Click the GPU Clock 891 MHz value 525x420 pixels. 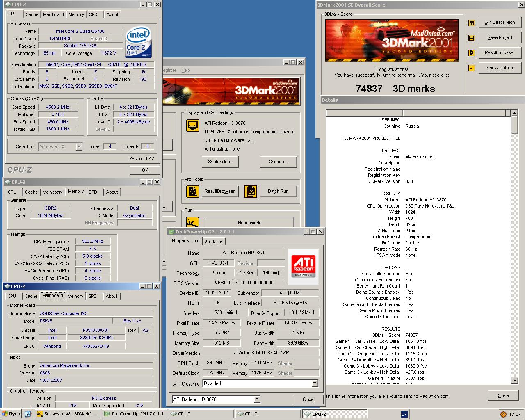click(x=216, y=363)
